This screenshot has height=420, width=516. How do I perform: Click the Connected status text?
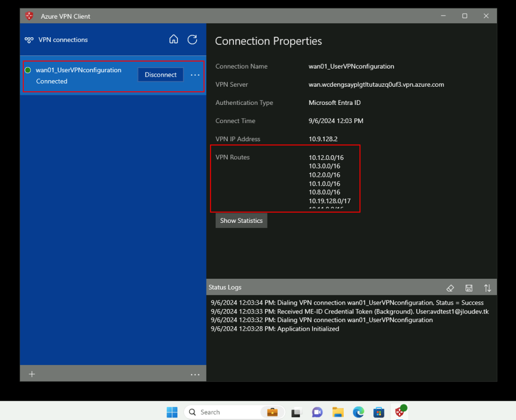point(52,81)
